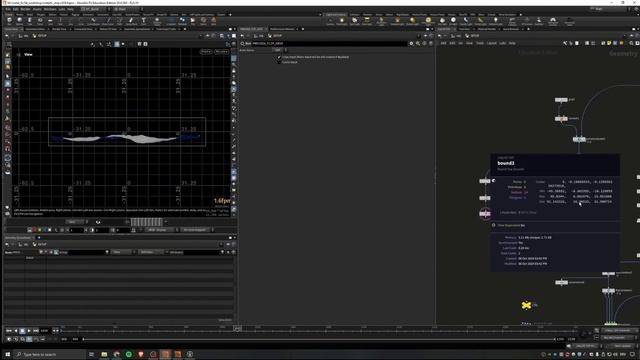Click the Block Name input field
This screenshot has width=640, height=360.
[x=277, y=50]
